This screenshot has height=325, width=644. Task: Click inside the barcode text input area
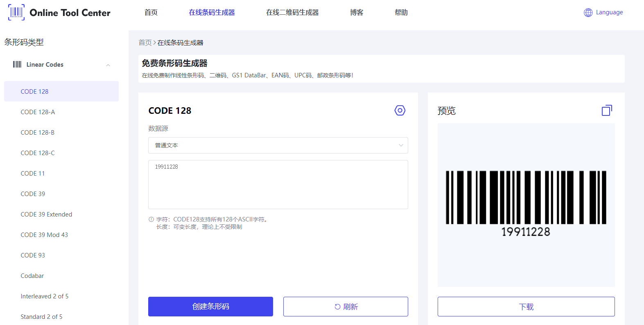click(278, 185)
